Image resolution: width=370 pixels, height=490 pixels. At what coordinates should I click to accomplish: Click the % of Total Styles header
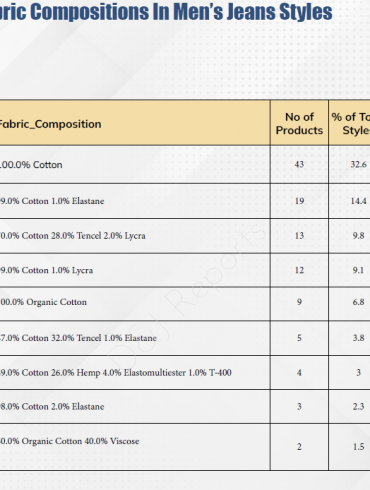(x=351, y=123)
